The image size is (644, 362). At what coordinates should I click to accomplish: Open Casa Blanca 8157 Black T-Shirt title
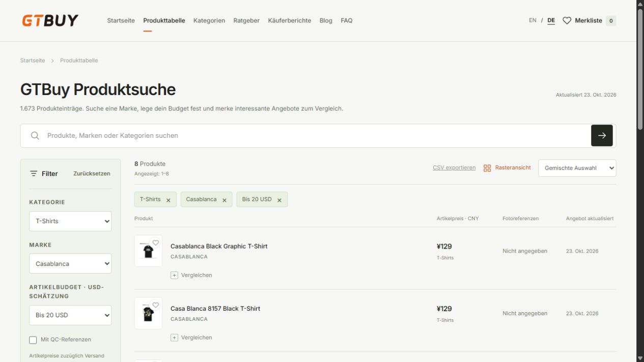[215, 309]
